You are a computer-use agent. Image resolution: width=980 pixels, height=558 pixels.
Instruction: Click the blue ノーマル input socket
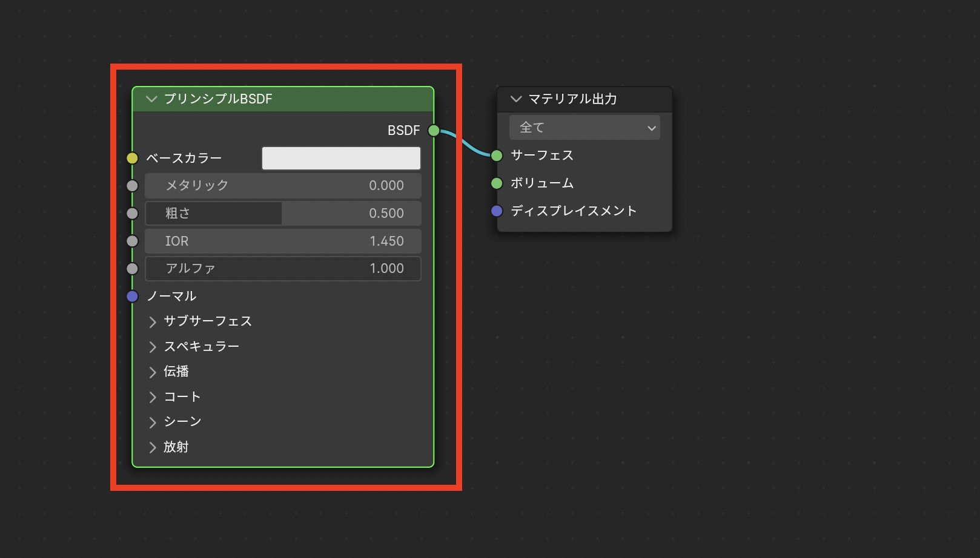pyautogui.click(x=132, y=296)
